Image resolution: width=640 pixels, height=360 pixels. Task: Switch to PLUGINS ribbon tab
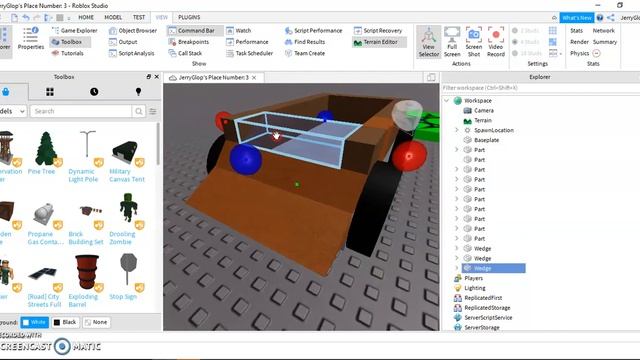tap(189, 18)
